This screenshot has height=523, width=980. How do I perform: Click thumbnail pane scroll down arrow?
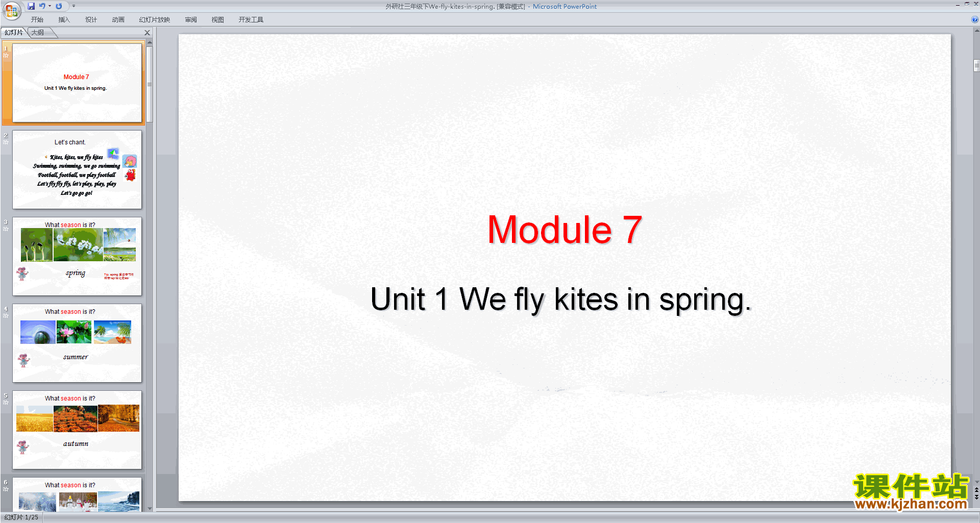click(150, 508)
